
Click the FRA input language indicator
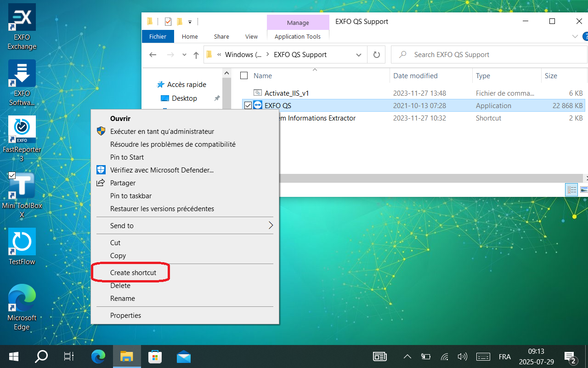[504, 356]
